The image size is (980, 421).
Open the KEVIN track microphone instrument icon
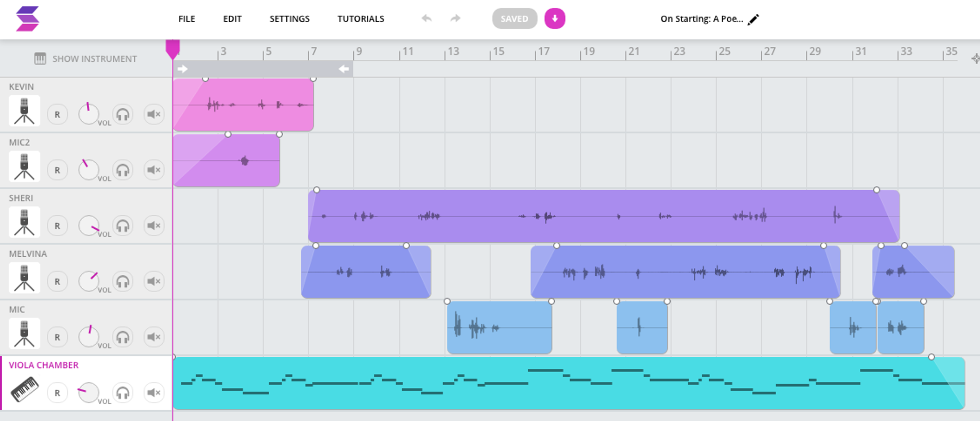(x=24, y=111)
